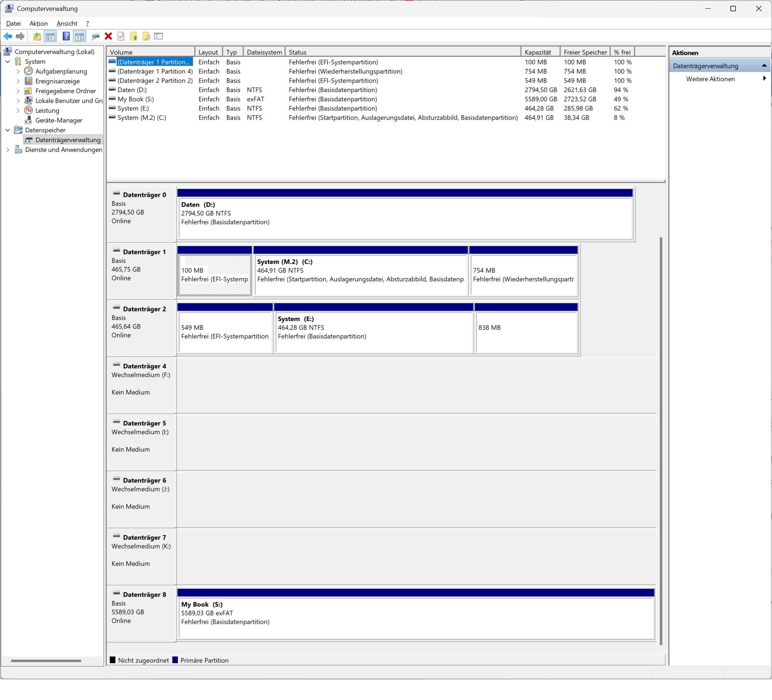Click the Primäre Partition blue legend swatch
This screenshot has height=700, width=772.
coord(175,660)
